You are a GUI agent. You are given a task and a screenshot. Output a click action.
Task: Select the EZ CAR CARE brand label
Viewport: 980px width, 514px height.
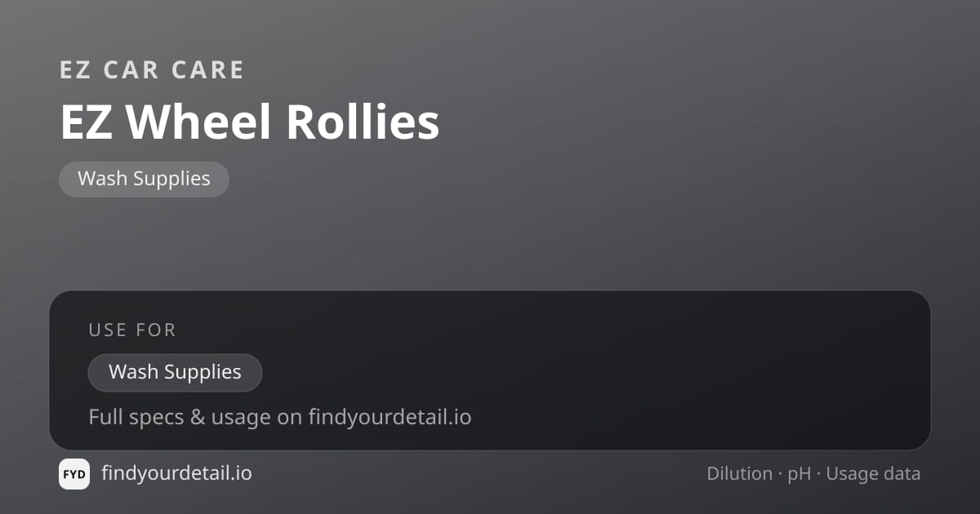152,70
